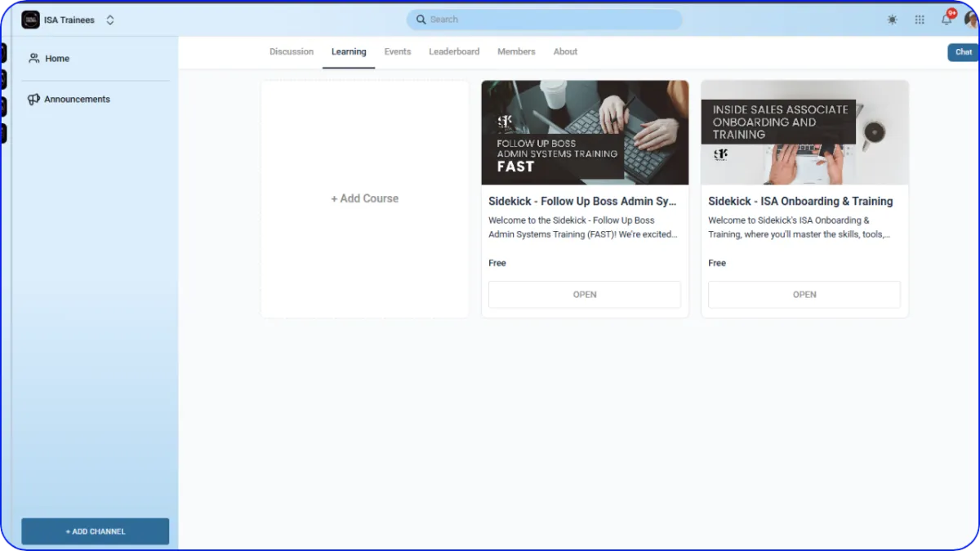Click the + Add Course card
The image size is (980, 551).
[x=365, y=198]
